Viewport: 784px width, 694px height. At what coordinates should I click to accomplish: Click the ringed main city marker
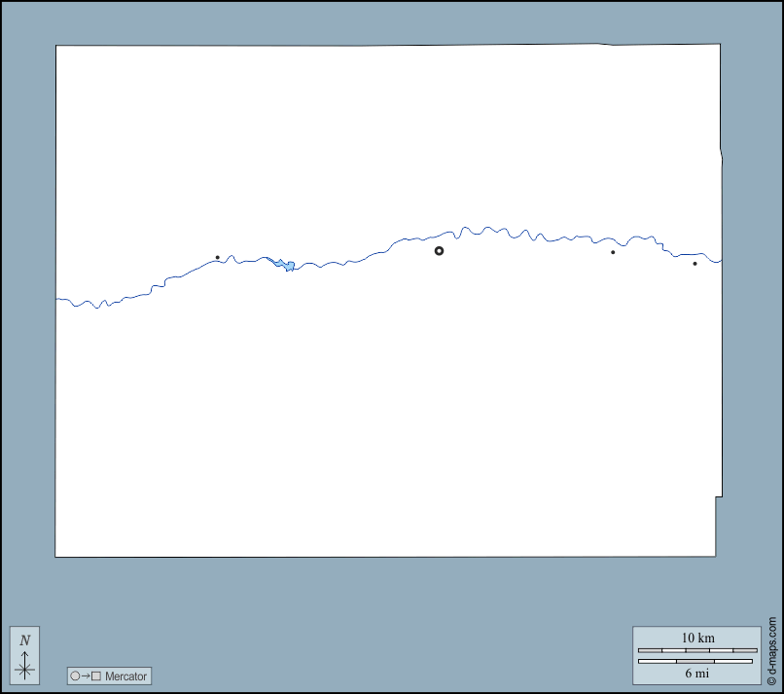click(x=439, y=251)
